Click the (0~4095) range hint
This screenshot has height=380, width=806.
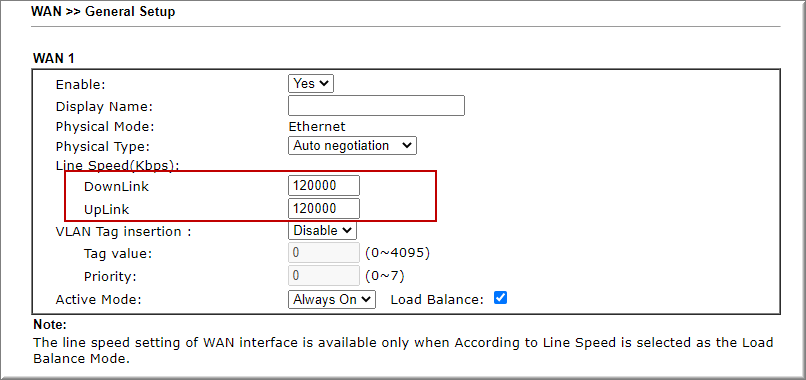[397, 253]
